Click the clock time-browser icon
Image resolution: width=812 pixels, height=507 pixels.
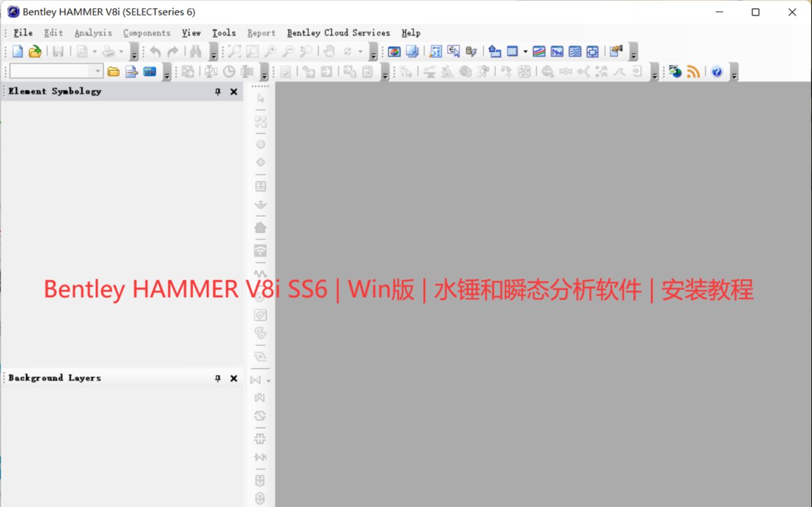click(229, 72)
